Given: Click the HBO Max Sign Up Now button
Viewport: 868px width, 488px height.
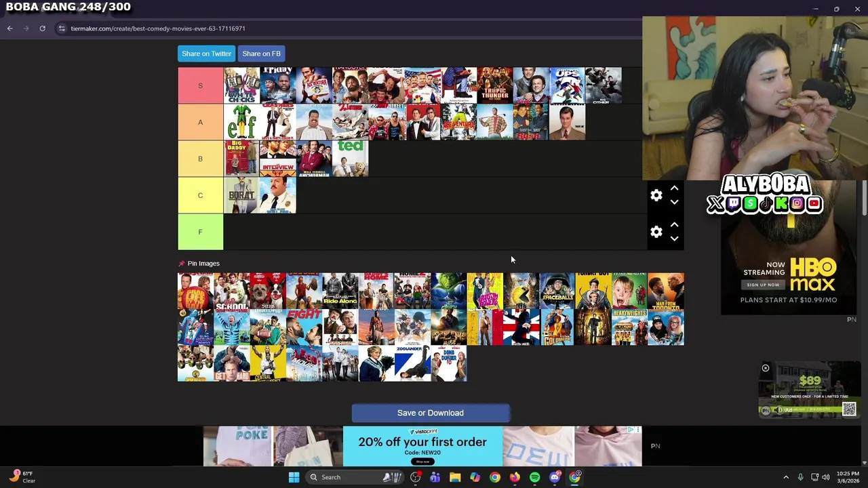Looking at the screenshot, I should pyautogui.click(x=763, y=285).
